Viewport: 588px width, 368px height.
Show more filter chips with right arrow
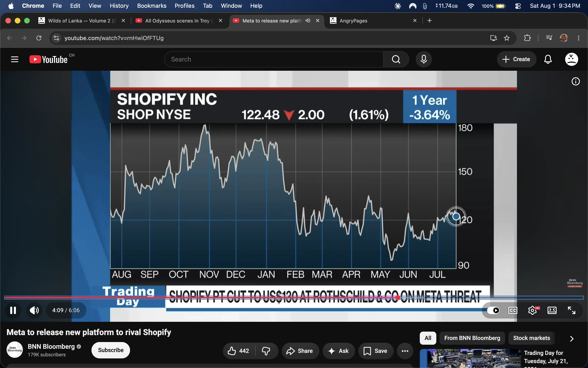(x=572, y=339)
